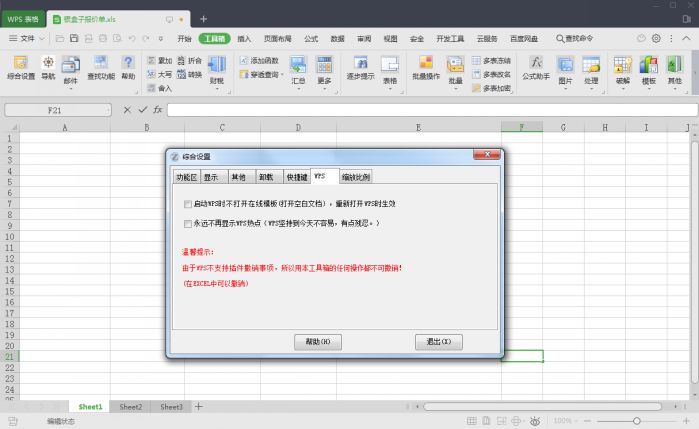Click the 舍入 tool
699x429 pixels.
[x=160, y=88]
